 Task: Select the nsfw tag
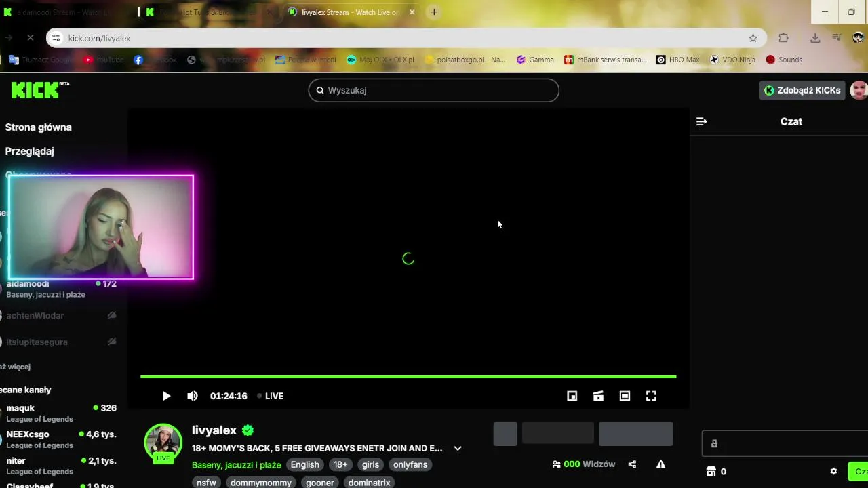(x=206, y=483)
